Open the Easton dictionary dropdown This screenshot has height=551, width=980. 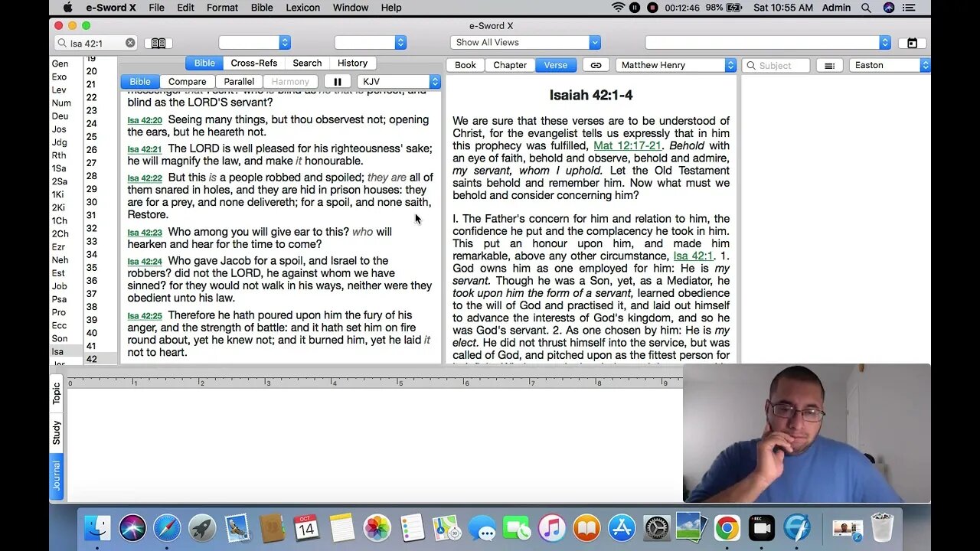(x=890, y=65)
